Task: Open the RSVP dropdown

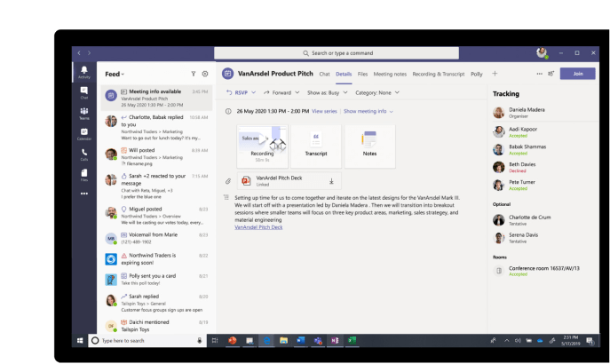Action: (241, 92)
